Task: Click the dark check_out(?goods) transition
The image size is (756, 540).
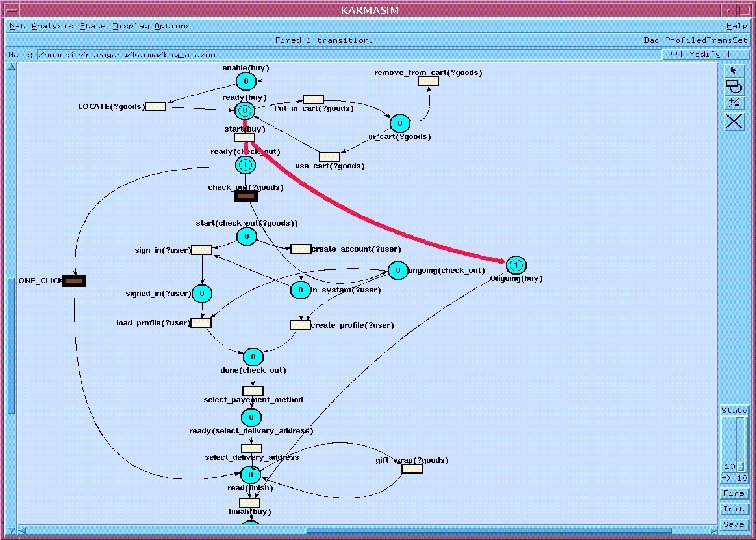Action: [x=246, y=196]
